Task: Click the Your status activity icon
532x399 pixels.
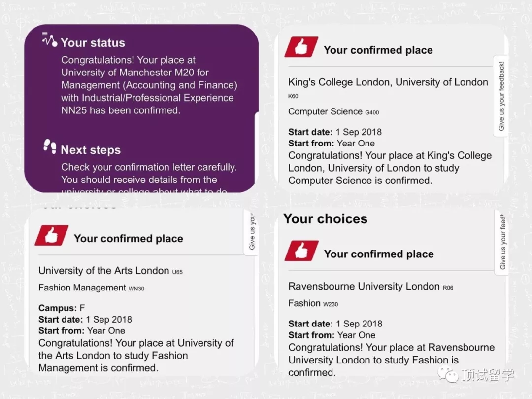Action: pyautogui.click(x=49, y=39)
